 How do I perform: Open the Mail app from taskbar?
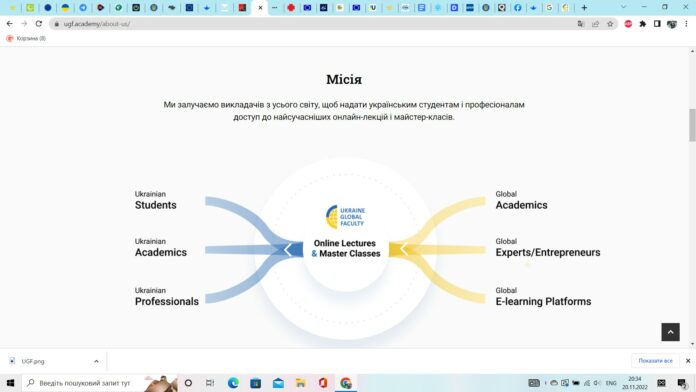[278, 383]
